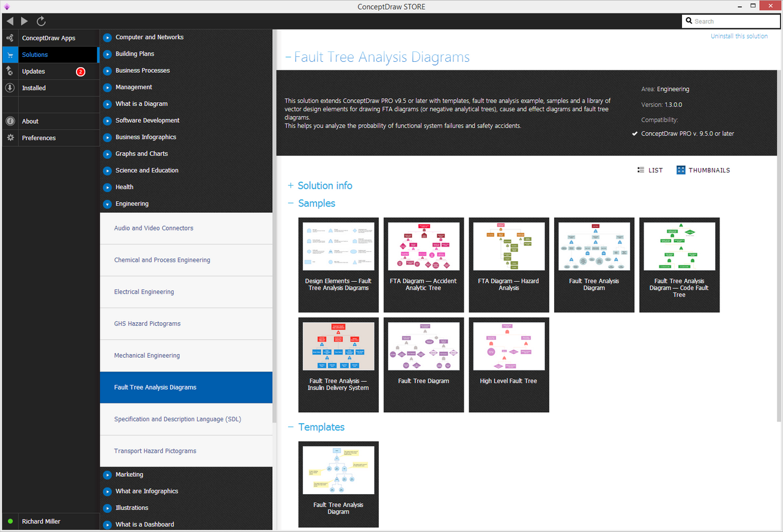Image resolution: width=783 pixels, height=532 pixels.
Task: Expand the Science and Education category
Action: click(108, 171)
